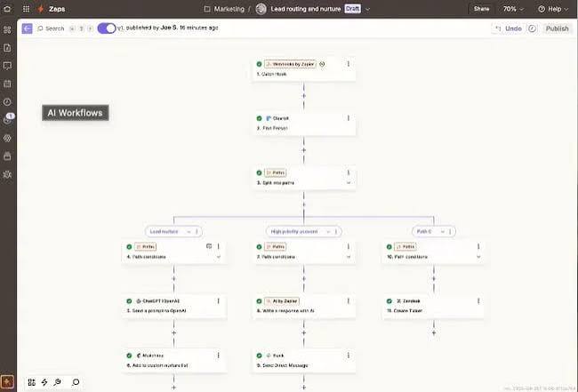Open the High priority account path dropdown
The width and height of the screenshot is (578, 392).
[x=328, y=232]
